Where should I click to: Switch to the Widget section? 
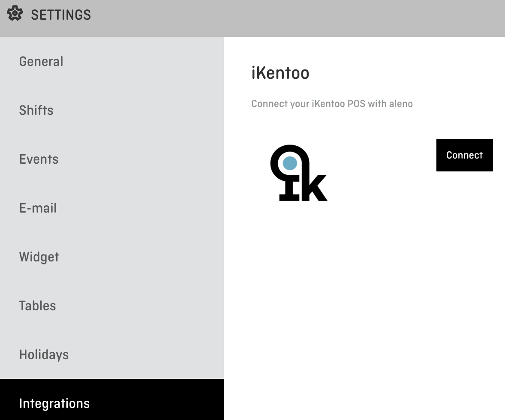coord(112,257)
